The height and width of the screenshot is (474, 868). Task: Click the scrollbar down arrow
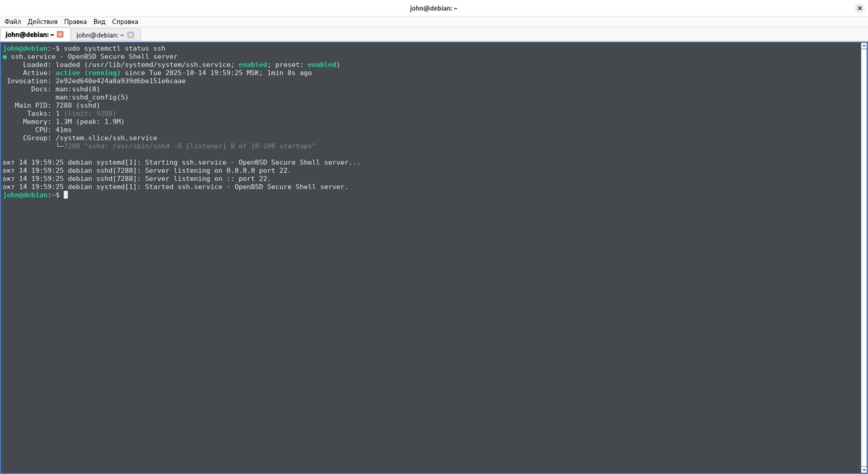864,469
